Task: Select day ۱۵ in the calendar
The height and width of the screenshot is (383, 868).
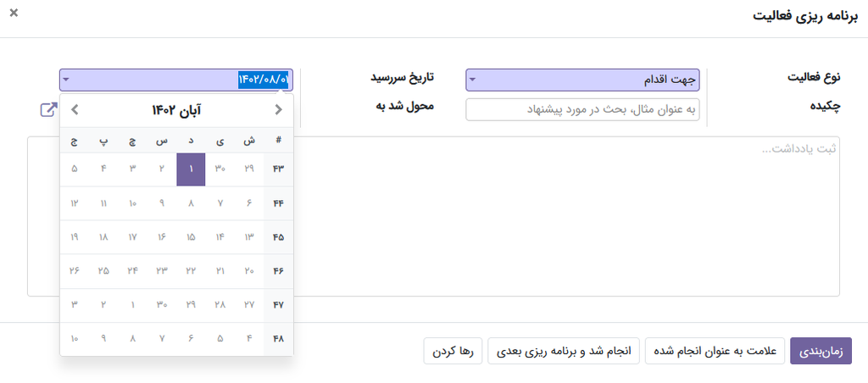Action: tap(191, 237)
